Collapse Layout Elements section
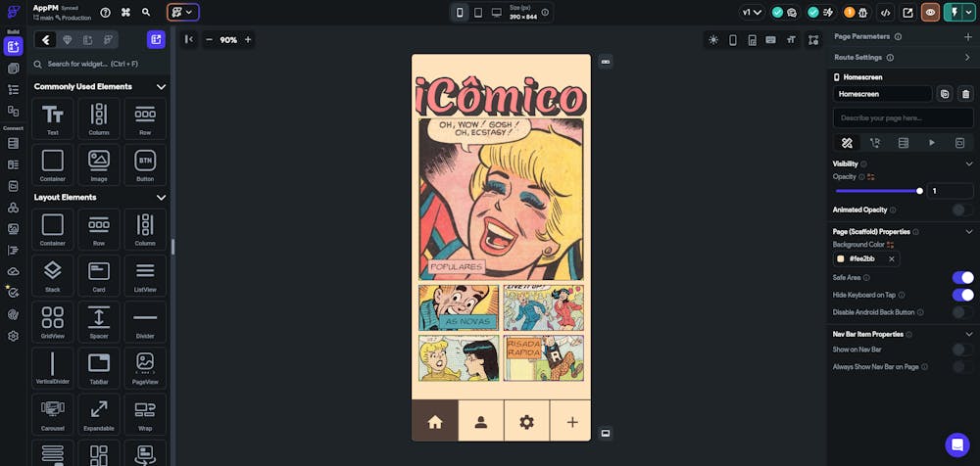Screen dimensions: 980x466 [161, 198]
